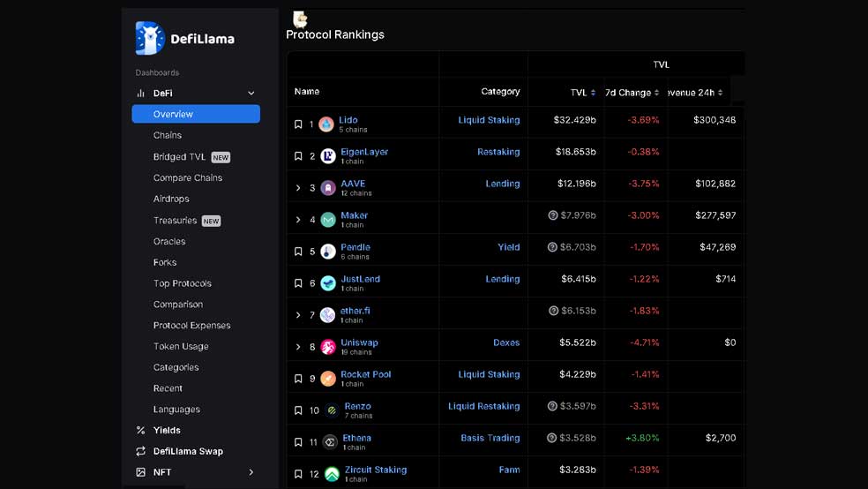Click the DefiLlama Swap arrows icon
Screen dimensions: 868x489
[x=140, y=451]
